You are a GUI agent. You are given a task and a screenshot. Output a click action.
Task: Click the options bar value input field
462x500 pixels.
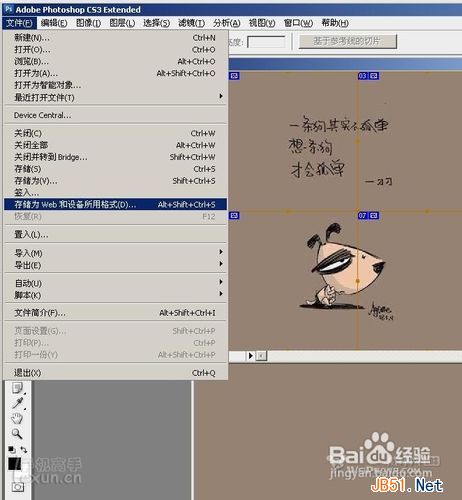tap(266, 42)
